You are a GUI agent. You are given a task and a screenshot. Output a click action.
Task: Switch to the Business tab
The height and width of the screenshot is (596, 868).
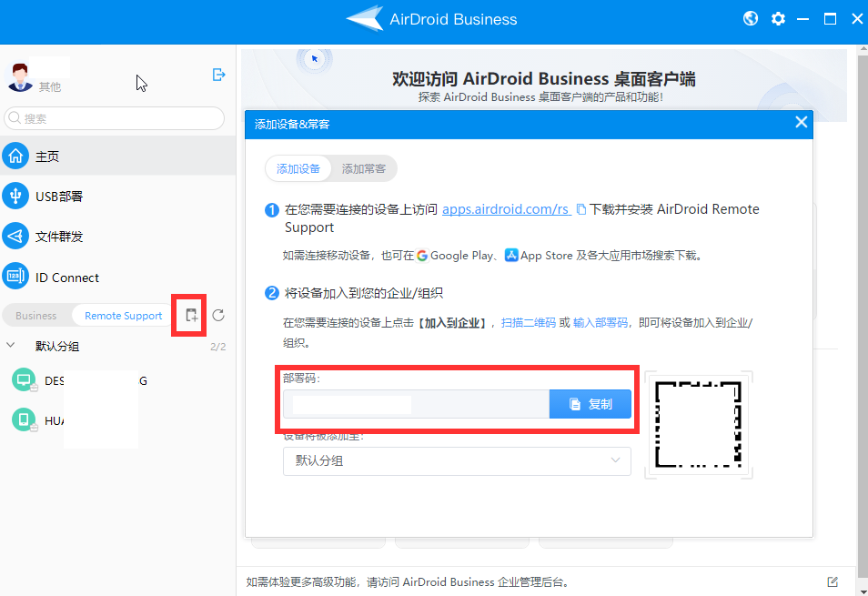36,316
